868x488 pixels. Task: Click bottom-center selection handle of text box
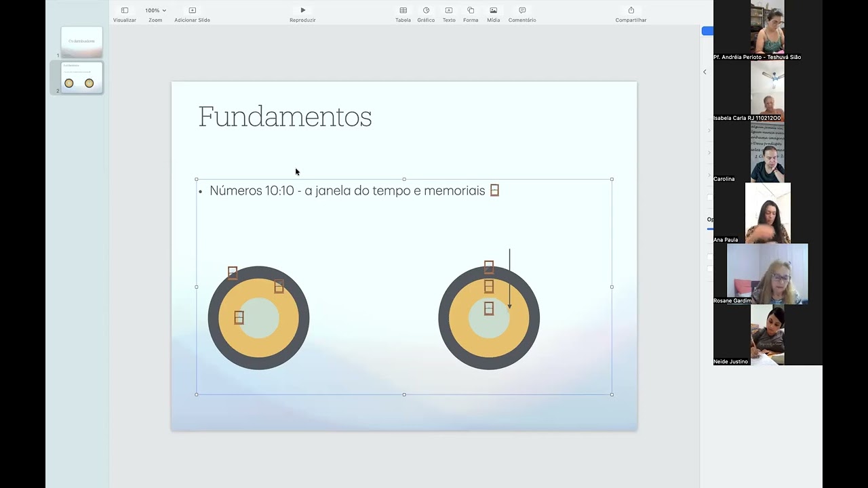tap(404, 394)
